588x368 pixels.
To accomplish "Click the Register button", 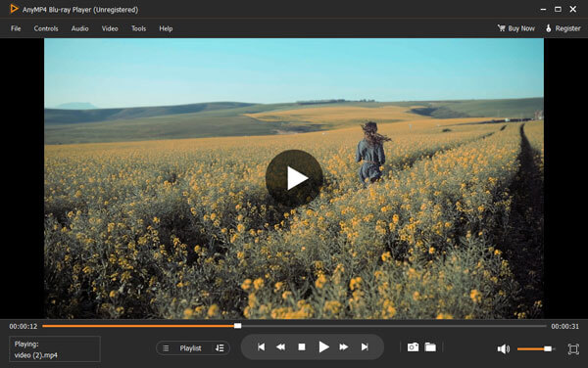I will pyautogui.click(x=563, y=28).
